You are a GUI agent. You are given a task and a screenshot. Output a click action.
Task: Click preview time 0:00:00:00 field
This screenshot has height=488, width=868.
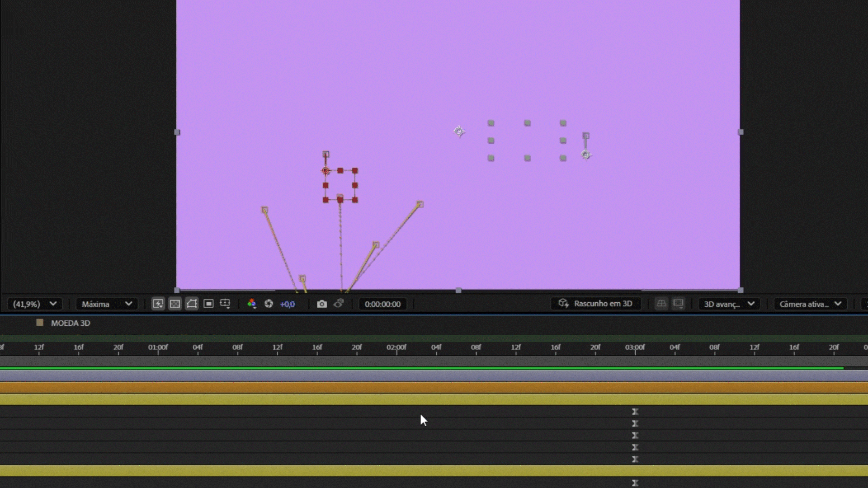tap(382, 304)
